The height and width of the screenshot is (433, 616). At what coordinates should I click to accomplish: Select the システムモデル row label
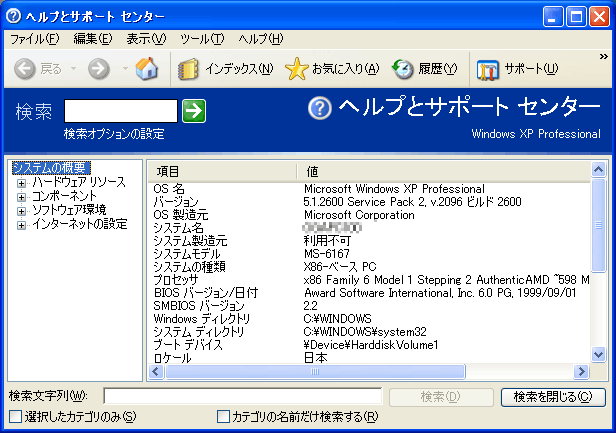(187, 254)
